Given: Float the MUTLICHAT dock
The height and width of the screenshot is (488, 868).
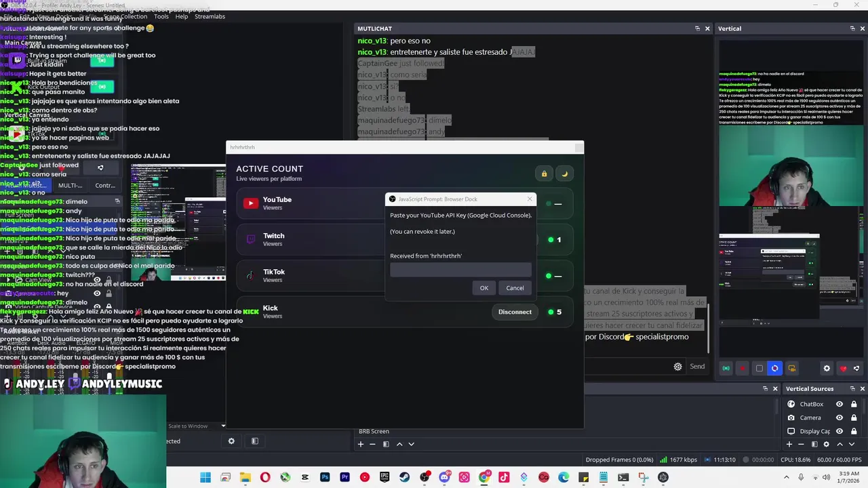Looking at the screenshot, I should [x=697, y=28].
